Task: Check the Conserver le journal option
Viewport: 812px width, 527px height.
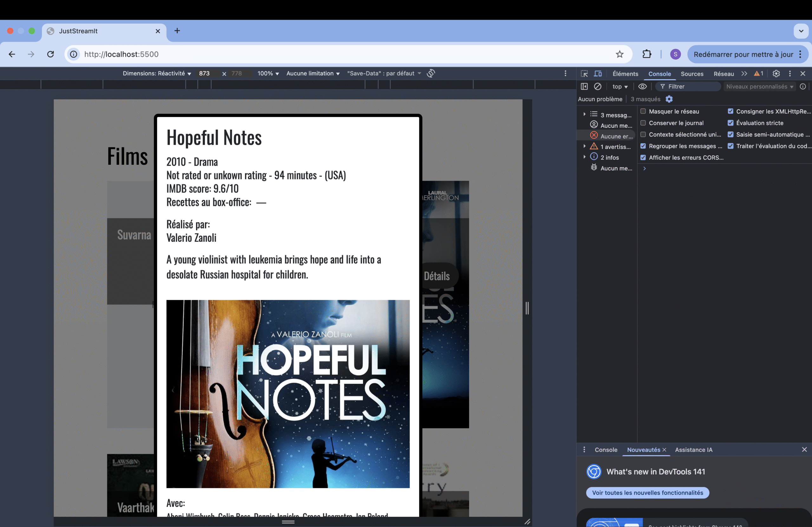Action: [643, 123]
